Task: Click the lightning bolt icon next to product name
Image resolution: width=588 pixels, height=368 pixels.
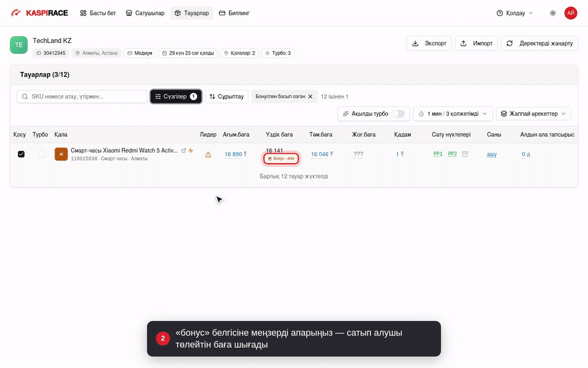Action: (x=191, y=151)
